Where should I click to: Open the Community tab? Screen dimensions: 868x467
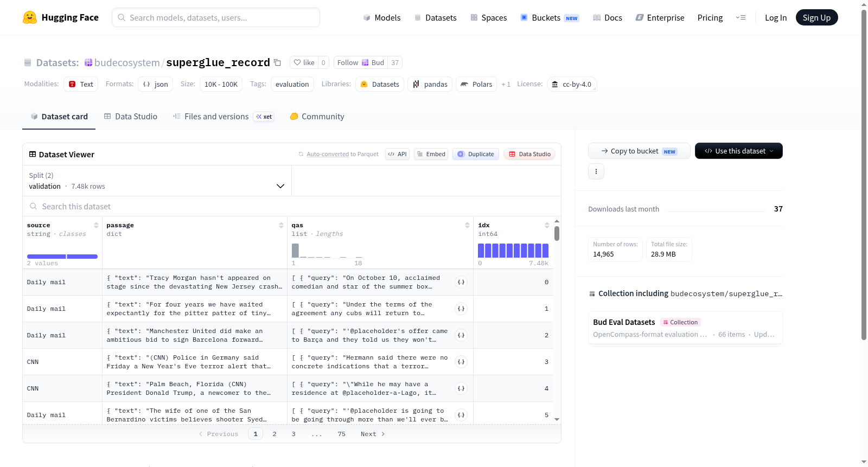317,116
